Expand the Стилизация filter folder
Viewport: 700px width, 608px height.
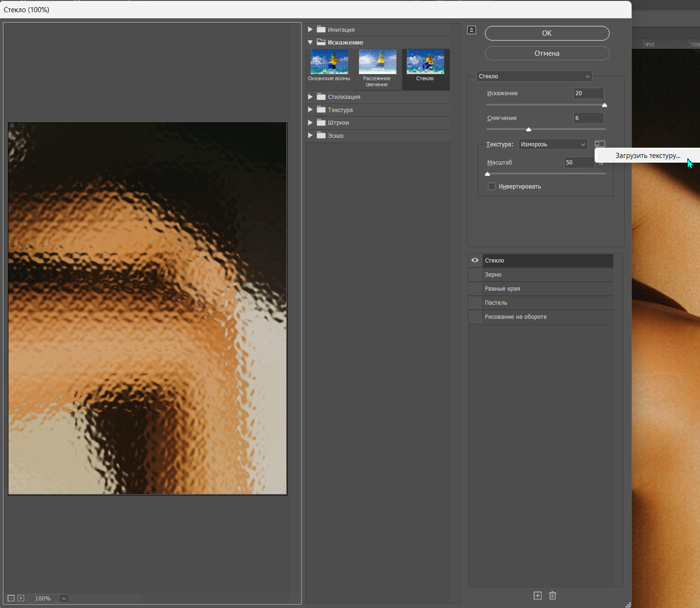(x=310, y=97)
